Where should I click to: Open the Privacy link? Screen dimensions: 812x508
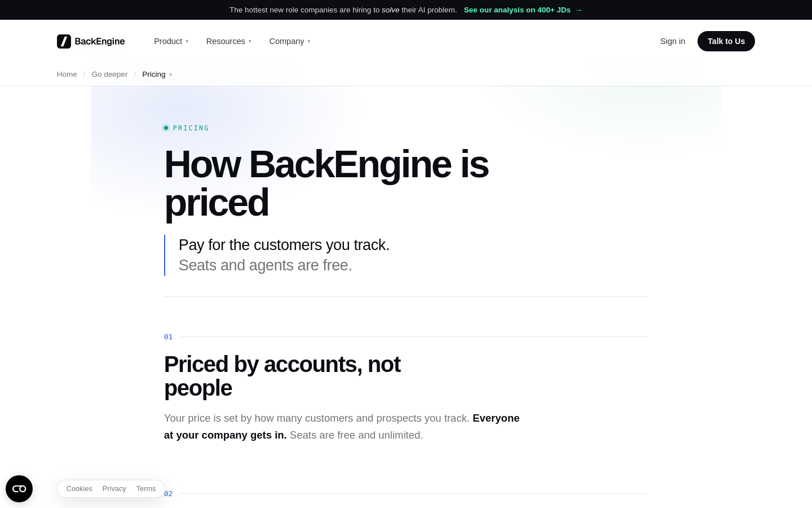pos(114,489)
